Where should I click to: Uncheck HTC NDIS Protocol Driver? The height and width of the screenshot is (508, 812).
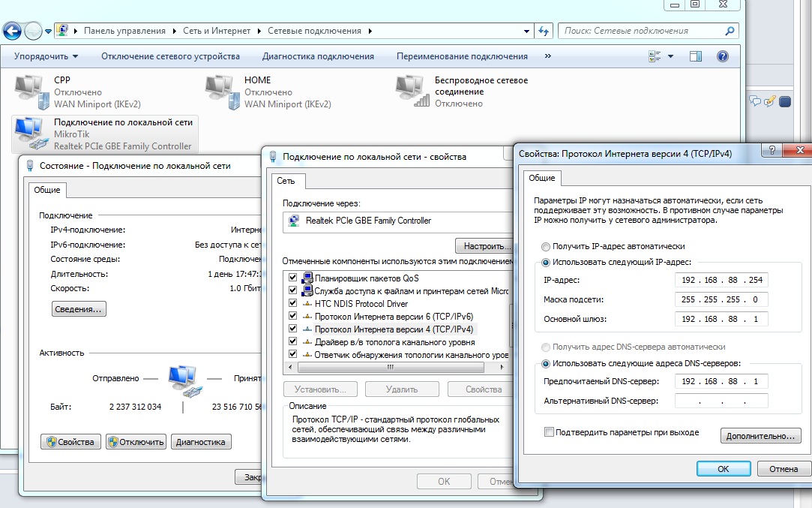[x=292, y=303]
